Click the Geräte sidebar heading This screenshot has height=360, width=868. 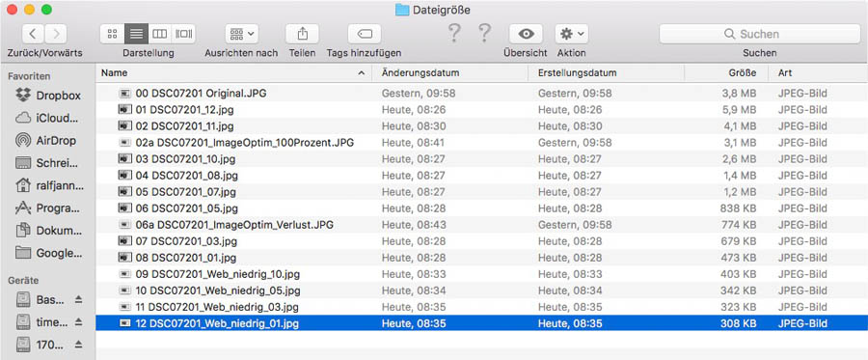(x=23, y=280)
